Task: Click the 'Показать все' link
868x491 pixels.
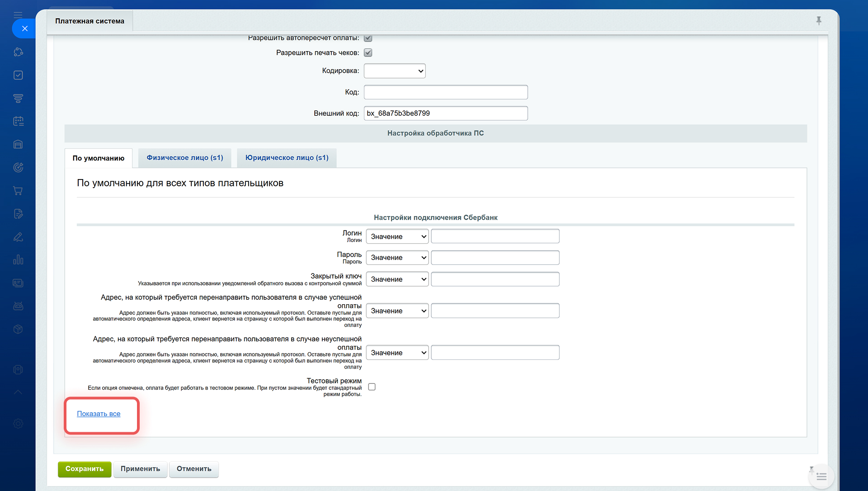Action: coord(99,414)
